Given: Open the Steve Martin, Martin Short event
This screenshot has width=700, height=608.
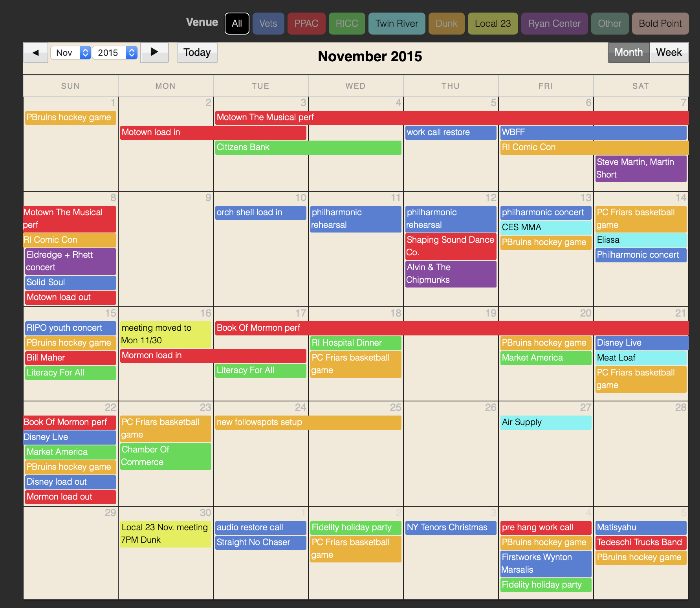Looking at the screenshot, I should tap(640, 168).
